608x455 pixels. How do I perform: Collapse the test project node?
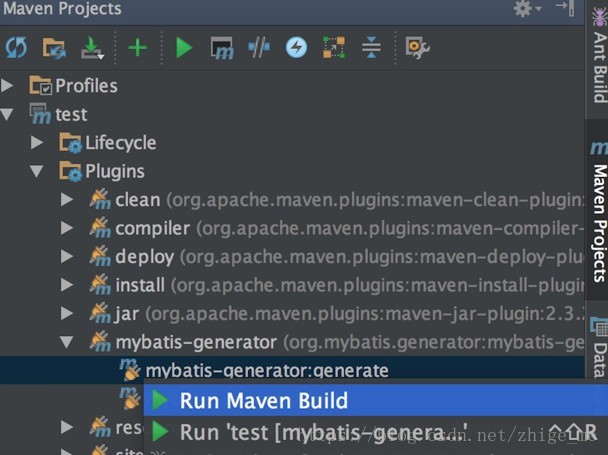coord(7,114)
